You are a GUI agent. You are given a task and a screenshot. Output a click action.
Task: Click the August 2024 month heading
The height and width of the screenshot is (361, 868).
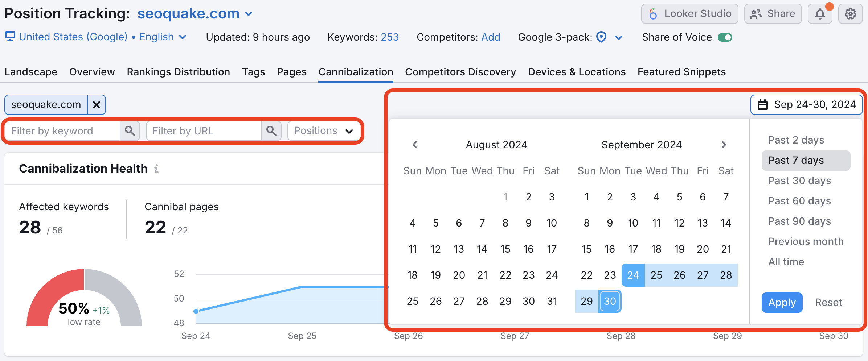click(497, 145)
